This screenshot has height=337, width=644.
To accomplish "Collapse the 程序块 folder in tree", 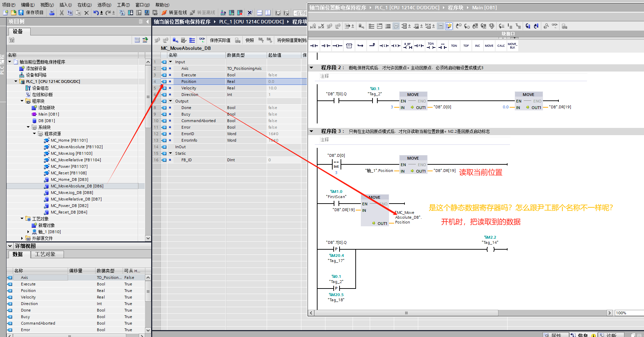I will (x=22, y=101).
